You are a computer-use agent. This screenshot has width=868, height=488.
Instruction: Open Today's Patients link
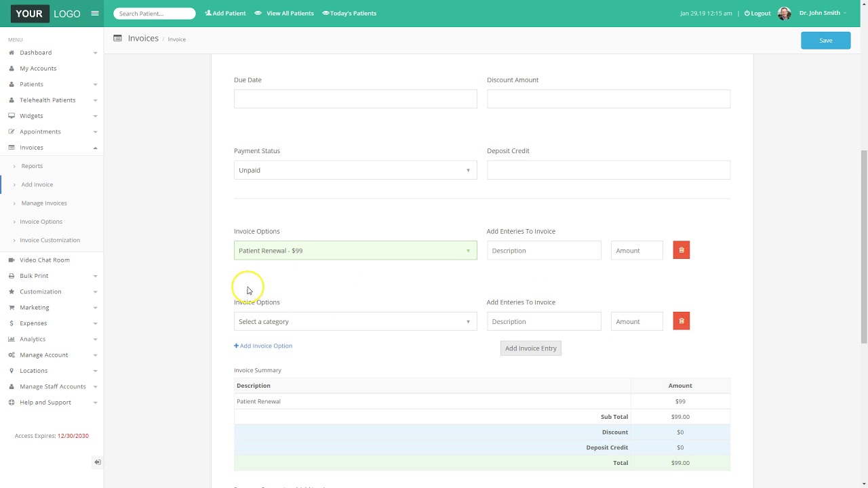(x=349, y=14)
